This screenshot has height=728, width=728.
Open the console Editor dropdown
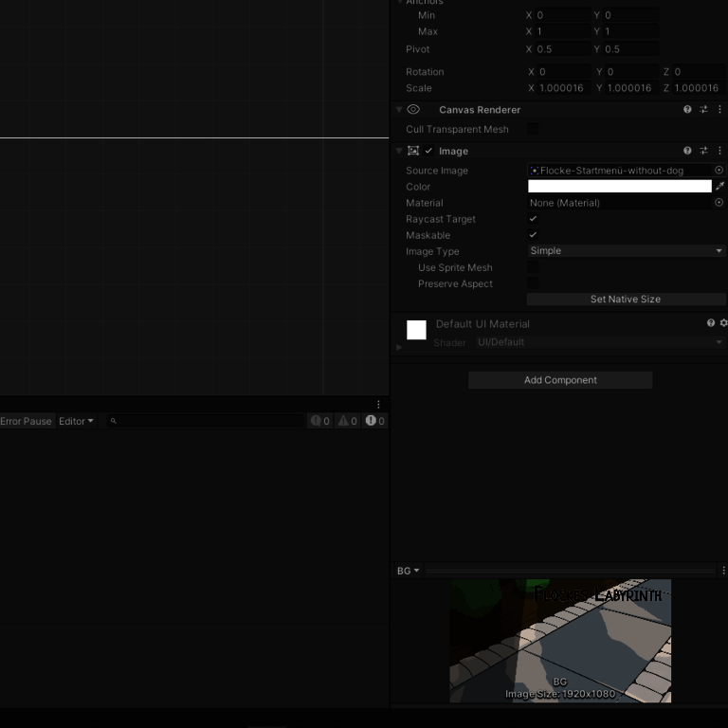[x=76, y=421]
